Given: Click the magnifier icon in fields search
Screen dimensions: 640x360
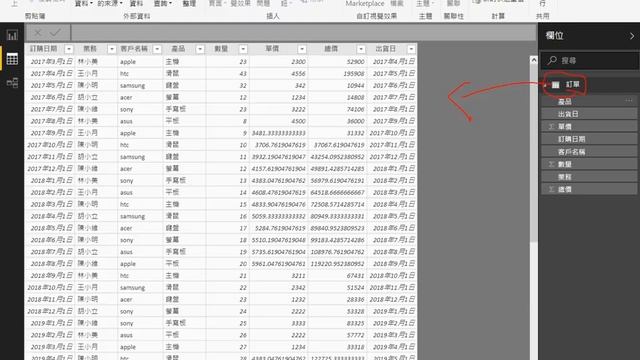Looking at the screenshot, I should (552, 60).
